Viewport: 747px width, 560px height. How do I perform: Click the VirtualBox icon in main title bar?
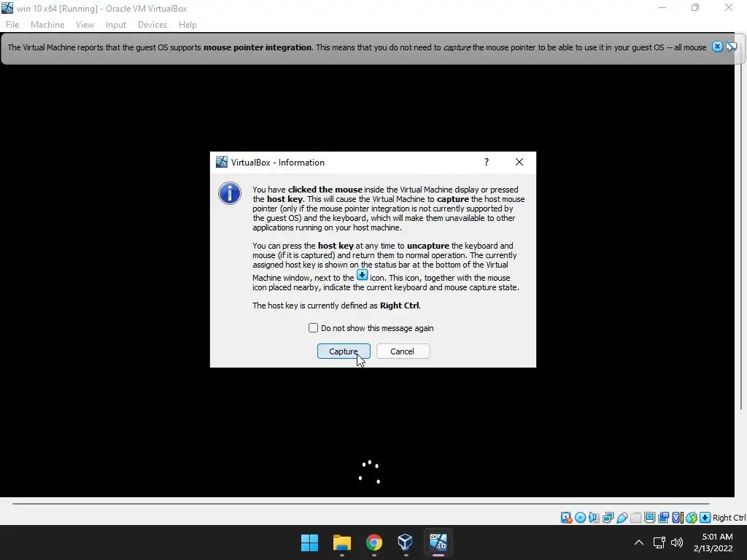[x=7, y=8]
